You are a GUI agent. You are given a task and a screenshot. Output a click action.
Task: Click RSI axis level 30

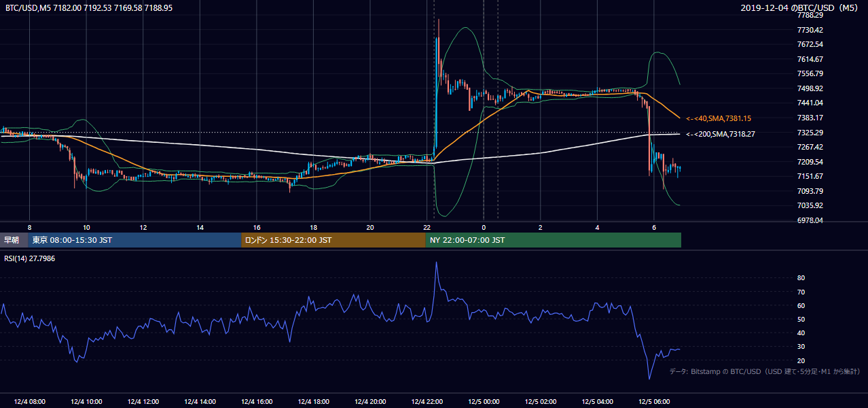tap(801, 347)
